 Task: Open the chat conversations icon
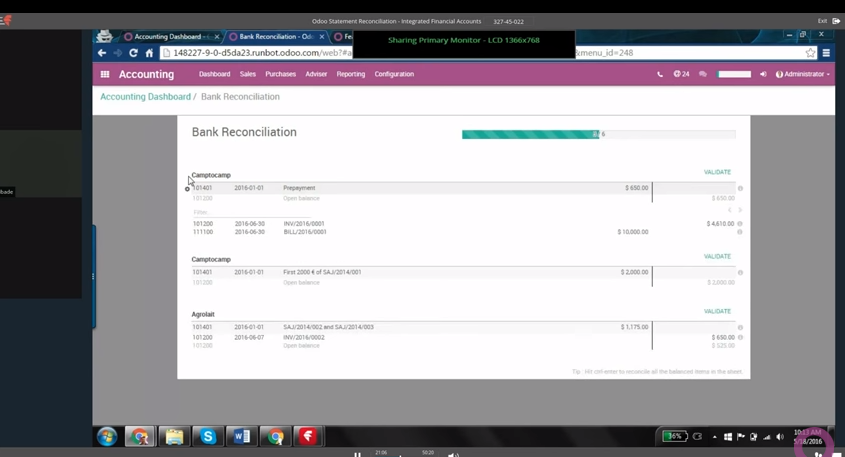(703, 74)
